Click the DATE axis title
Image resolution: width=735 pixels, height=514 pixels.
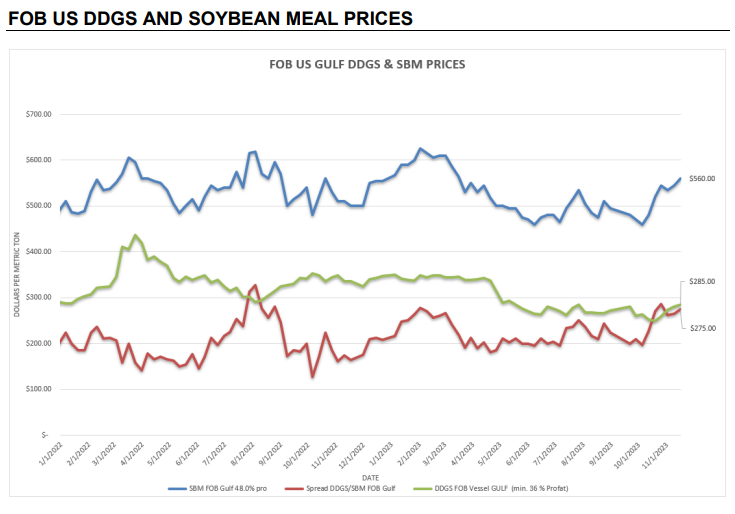pyautogui.click(x=370, y=478)
